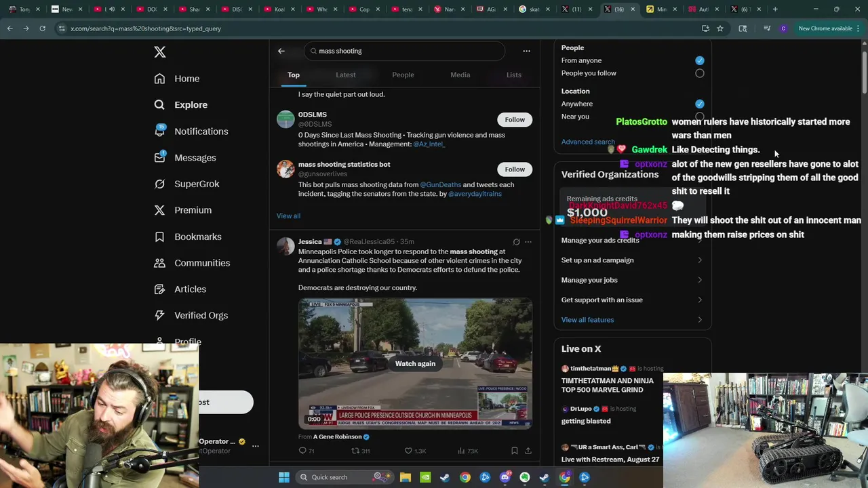This screenshot has height=488, width=868.
Task: Open Windows Start menu
Action: pos(284,477)
